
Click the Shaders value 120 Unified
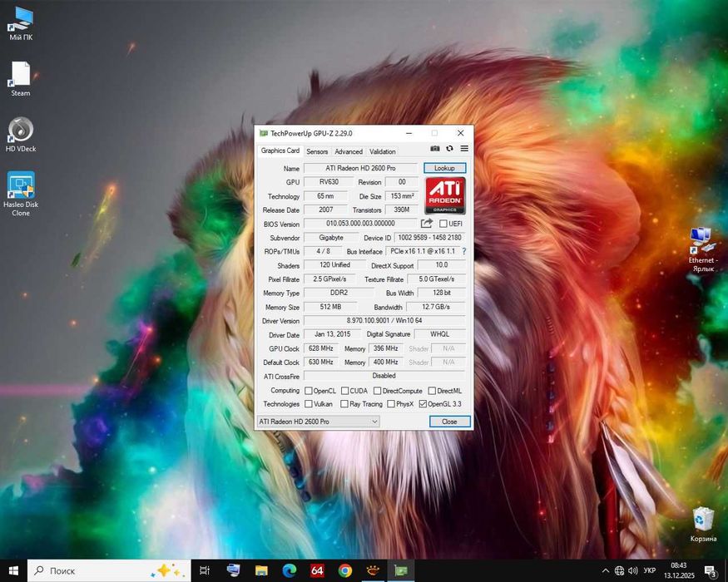[x=334, y=265]
